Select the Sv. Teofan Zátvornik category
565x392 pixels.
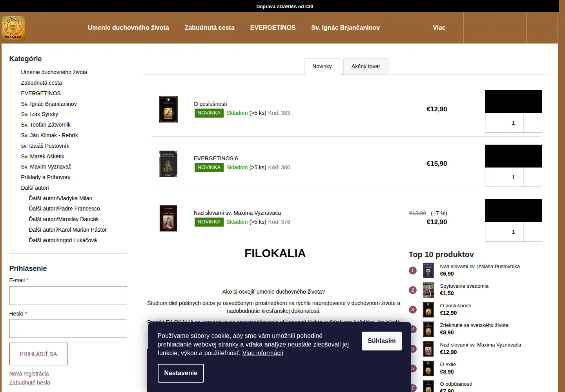point(46,125)
